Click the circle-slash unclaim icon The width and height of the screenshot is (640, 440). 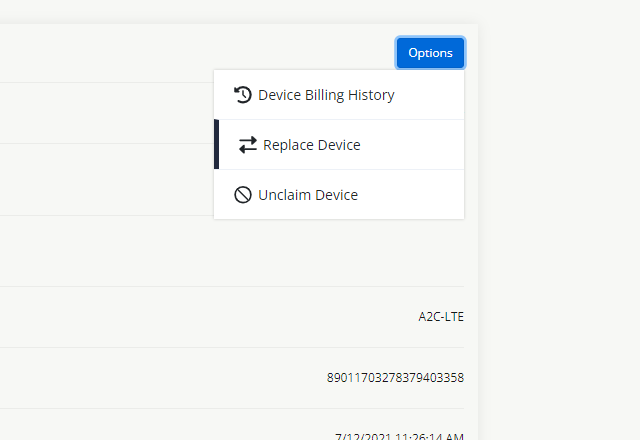(242, 195)
